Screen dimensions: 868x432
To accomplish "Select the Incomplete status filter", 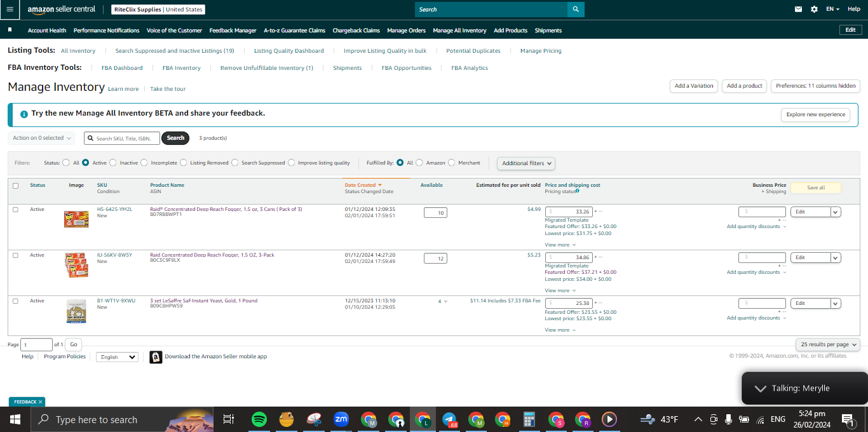I will (144, 163).
